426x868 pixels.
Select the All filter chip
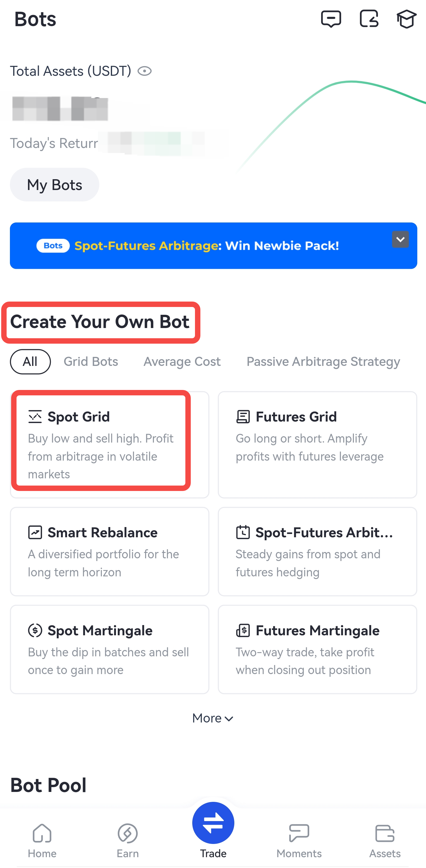pos(30,362)
